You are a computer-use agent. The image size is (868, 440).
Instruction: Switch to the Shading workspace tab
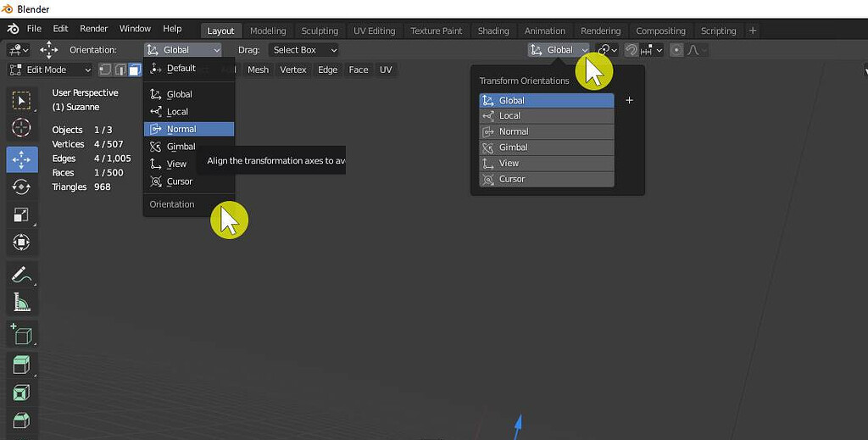tap(493, 31)
